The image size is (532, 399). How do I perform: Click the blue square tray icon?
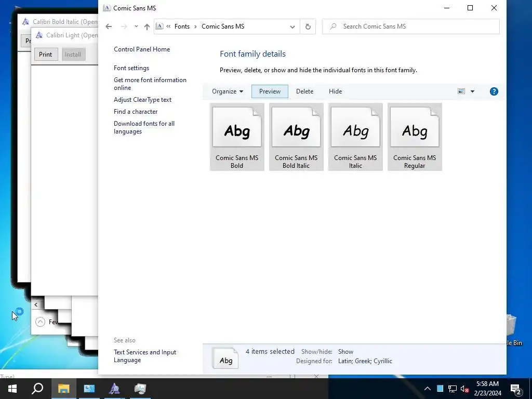tap(440, 389)
